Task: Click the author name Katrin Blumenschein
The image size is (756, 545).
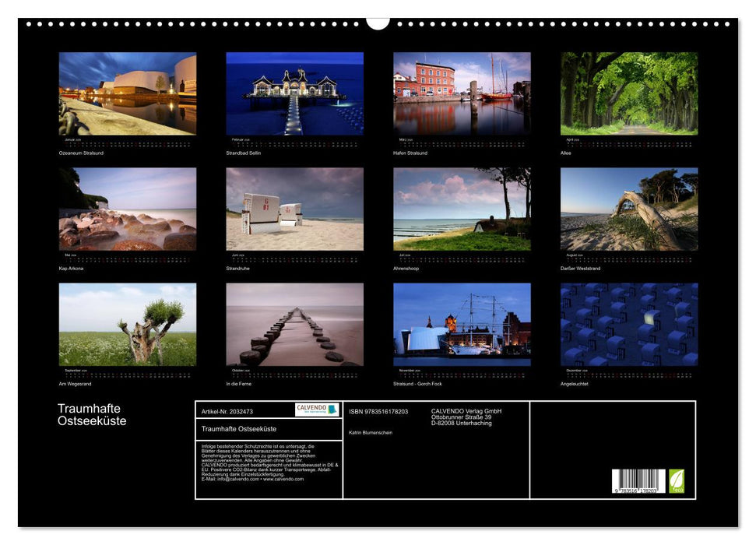Action: point(371,432)
